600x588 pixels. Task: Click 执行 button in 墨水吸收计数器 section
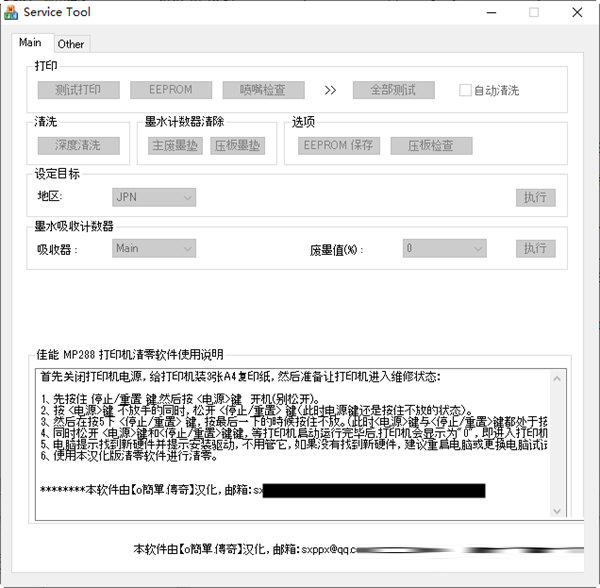pos(535,249)
